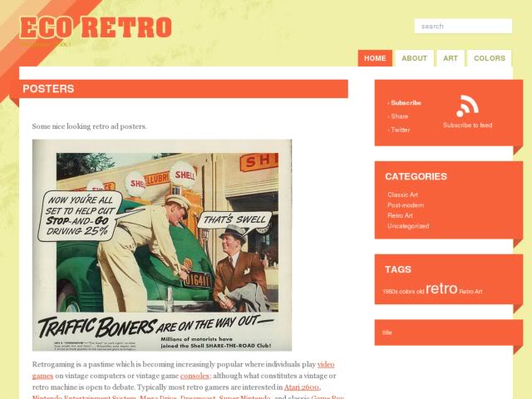The image size is (532, 399).
Task: Follow the Atari 2600 link
Action: click(301, 387)
